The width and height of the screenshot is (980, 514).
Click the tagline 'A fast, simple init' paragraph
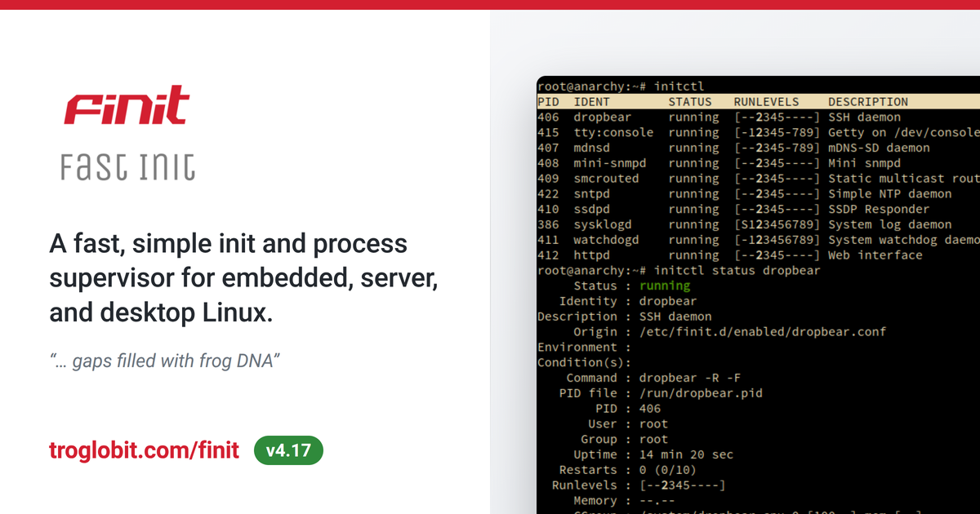point(245,277)
